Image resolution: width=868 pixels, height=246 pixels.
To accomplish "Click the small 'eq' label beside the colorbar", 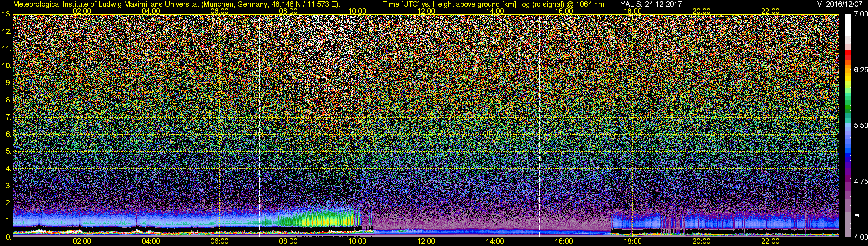I will click(x=857, y=215).
